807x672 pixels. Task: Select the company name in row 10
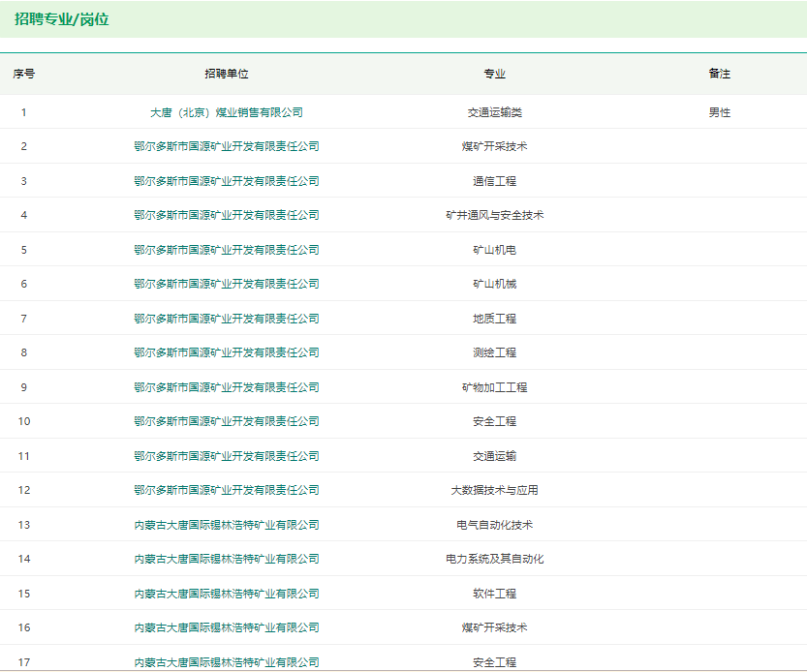coord(227,421)
